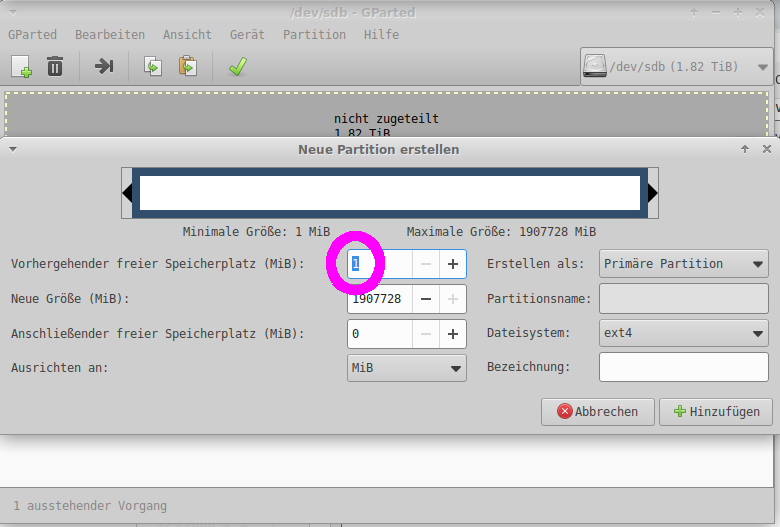Image resolution: width=780 pixels, height=527 pixels.
Task: Open the Partition menu
Action: pyautogui.click(x=314, y=34)
